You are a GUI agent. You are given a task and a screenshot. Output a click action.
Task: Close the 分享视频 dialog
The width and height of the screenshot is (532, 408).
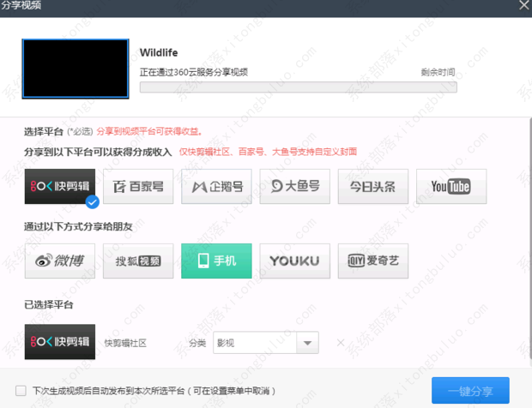(x=524, y=5)
